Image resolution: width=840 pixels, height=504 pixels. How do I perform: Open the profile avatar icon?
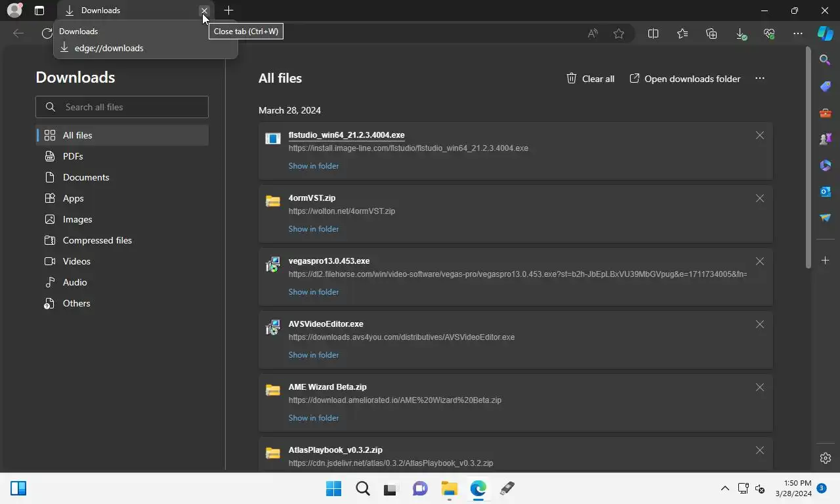[14, 10]
